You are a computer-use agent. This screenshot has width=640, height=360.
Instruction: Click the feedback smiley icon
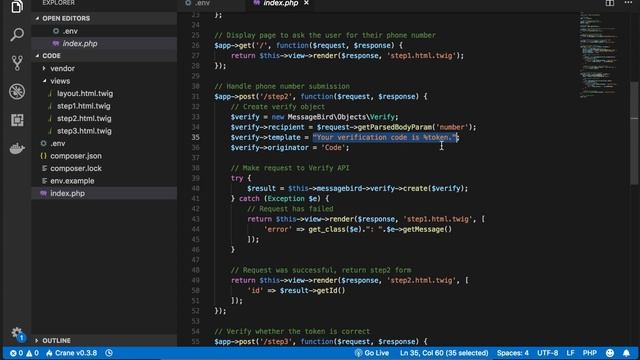(x=610, y=353)
